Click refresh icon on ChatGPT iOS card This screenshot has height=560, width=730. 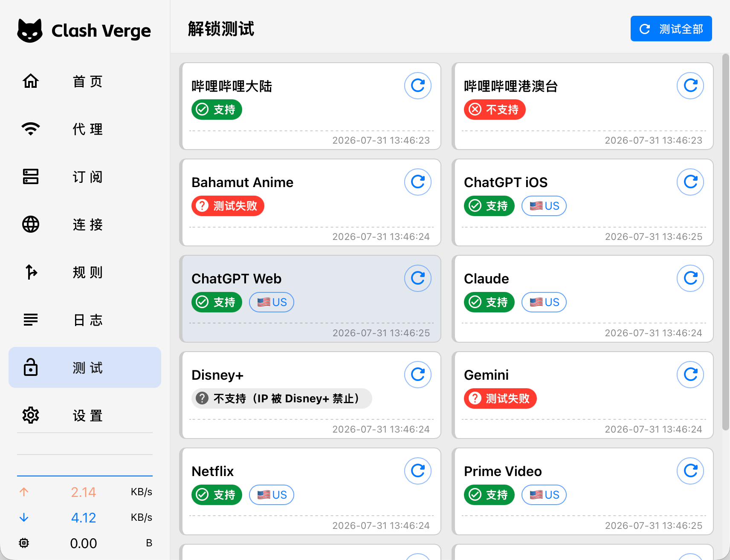[x=690, y=182]
